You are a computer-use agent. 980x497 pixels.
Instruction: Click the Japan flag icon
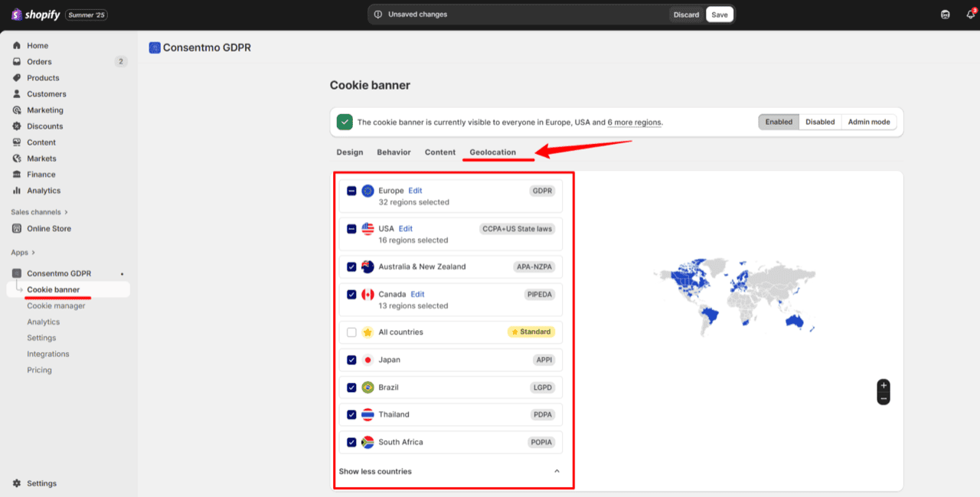click(x=367, y=360)
